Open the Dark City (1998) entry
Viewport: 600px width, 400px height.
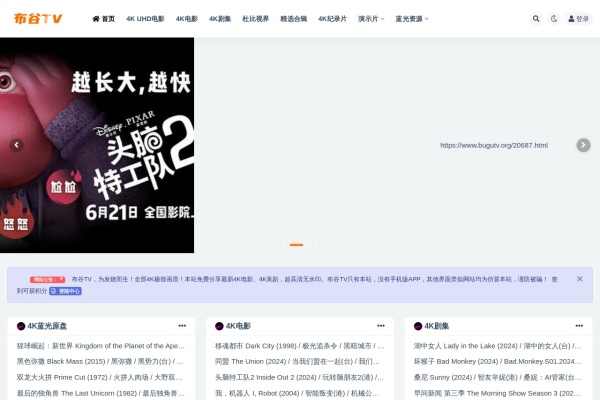coord(300,346)
